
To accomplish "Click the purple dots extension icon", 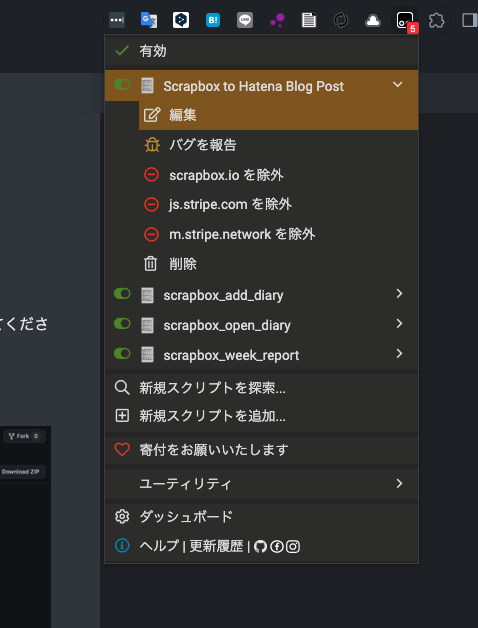I will click(x=277, y=20).
